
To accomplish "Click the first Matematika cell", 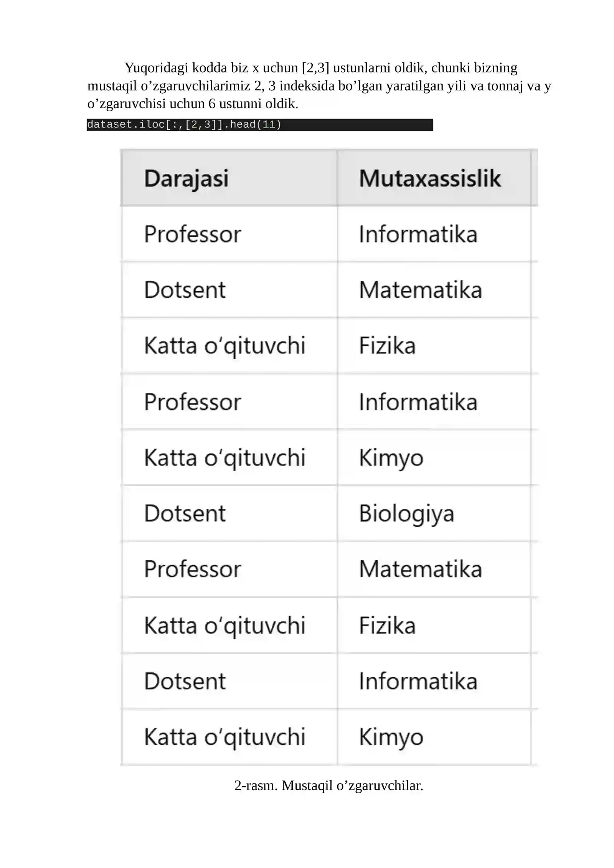I will tap(434, 290).
